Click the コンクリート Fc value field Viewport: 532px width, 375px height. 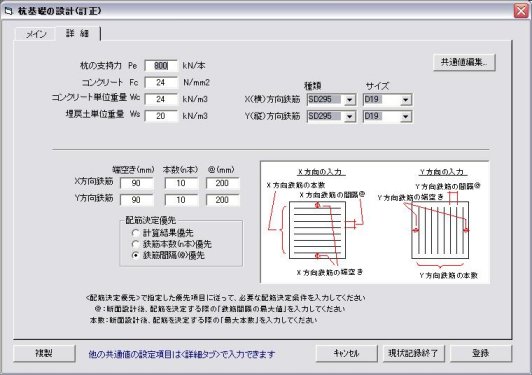(x=161, y=82)
